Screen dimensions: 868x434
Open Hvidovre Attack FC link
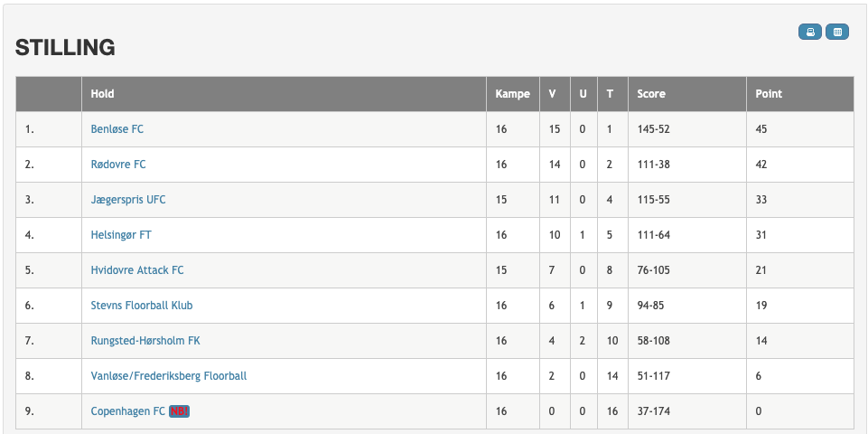coord(137,270)
